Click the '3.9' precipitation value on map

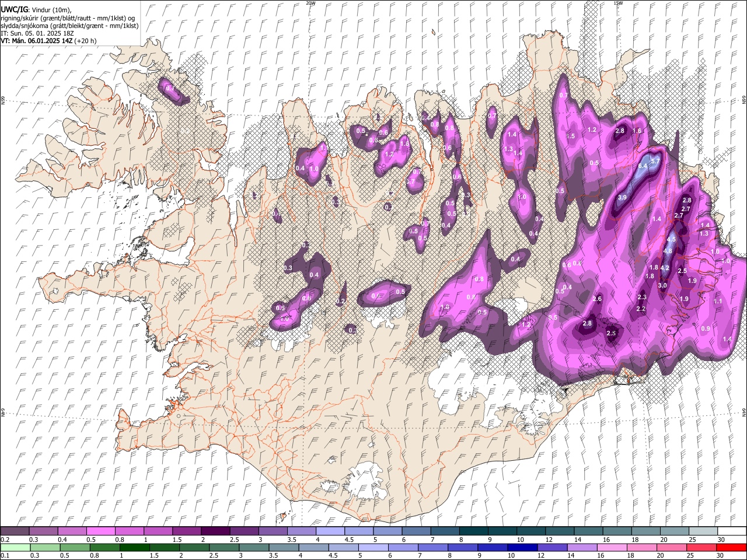622,198
